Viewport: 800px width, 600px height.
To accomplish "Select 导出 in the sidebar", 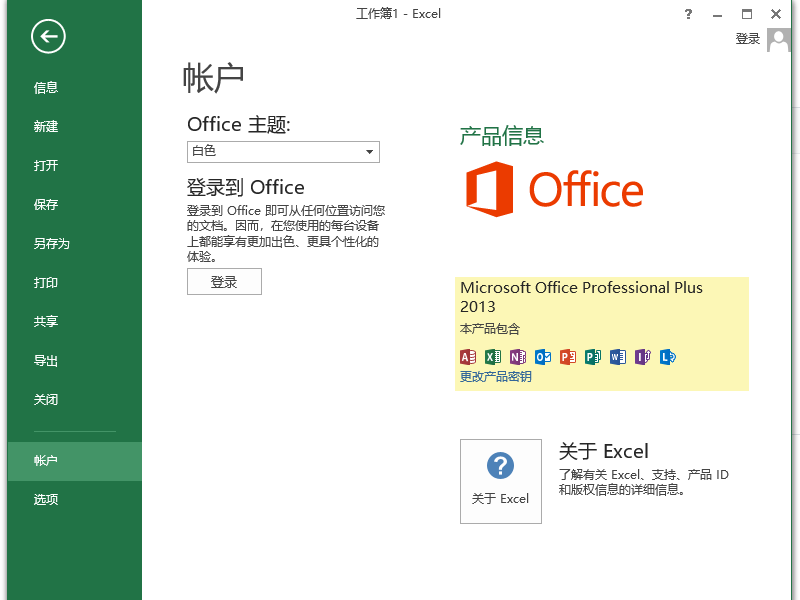I will click(74, 361).
